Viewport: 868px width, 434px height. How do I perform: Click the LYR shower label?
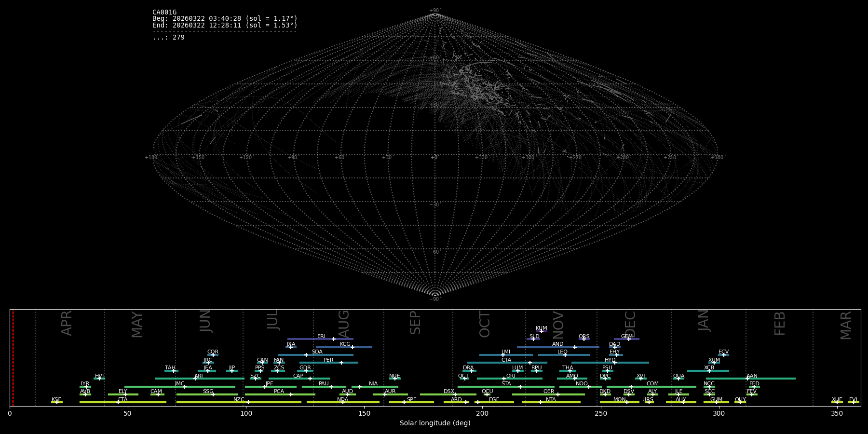[x=85, y=384]
